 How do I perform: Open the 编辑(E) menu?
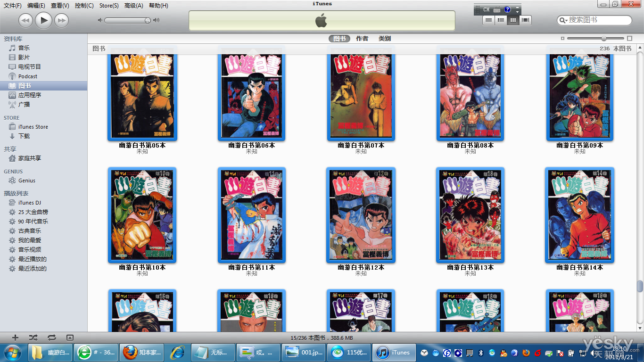(x=36, y=6)
